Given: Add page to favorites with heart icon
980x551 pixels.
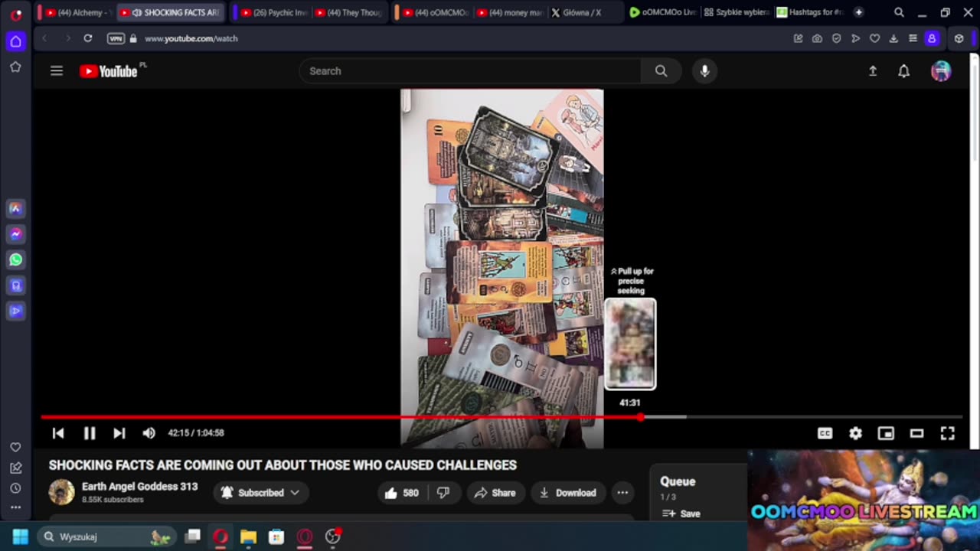Looking at the screenshot, I should tap(874, 38).
